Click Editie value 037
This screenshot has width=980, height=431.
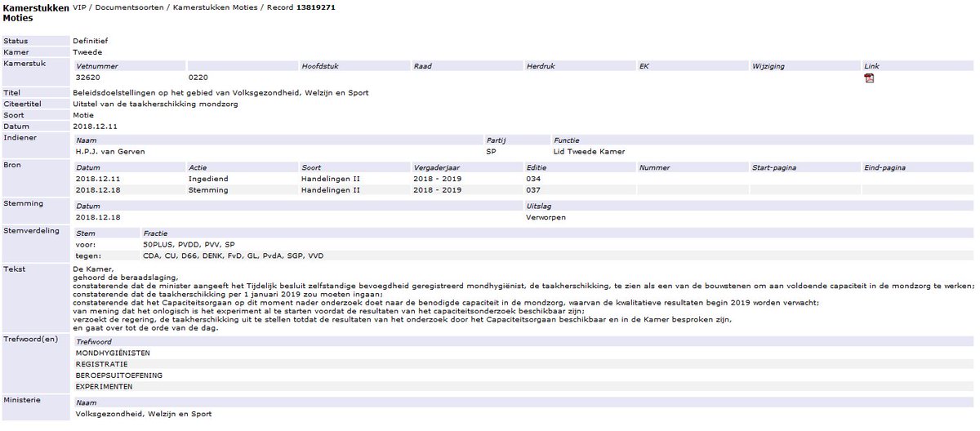534,189
